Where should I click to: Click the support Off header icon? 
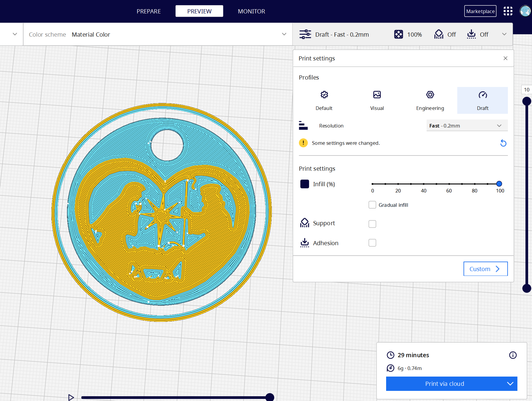[439, 34]
